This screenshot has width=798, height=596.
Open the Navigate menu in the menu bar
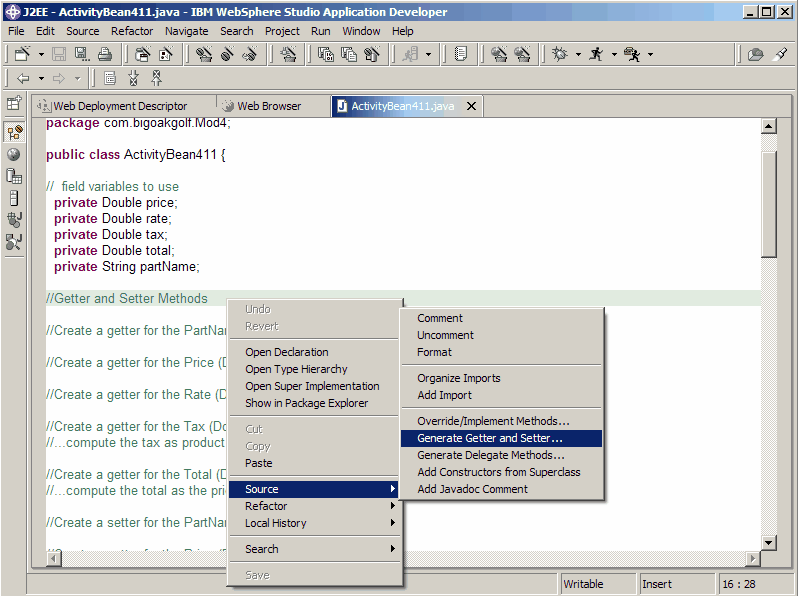[186, 31]
